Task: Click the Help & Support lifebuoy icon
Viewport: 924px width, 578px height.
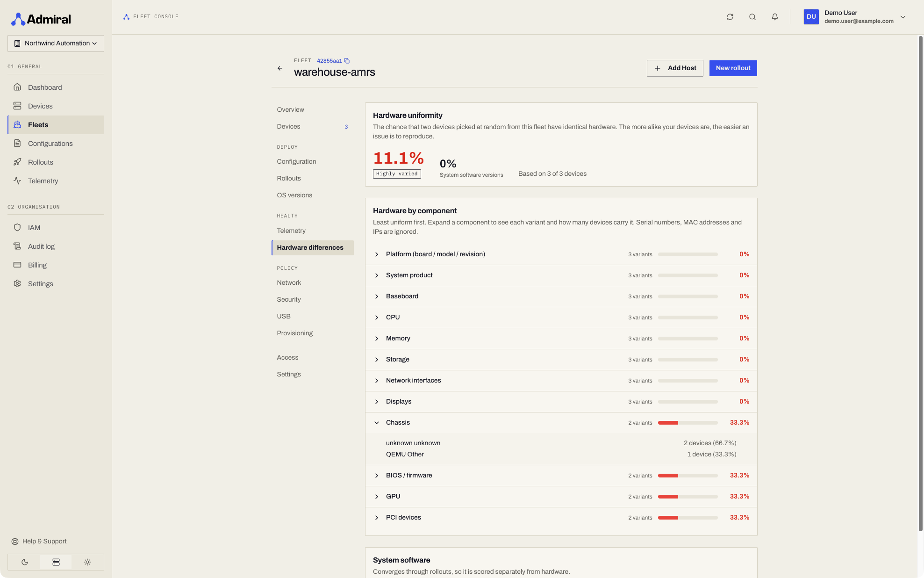Action: 15,542
